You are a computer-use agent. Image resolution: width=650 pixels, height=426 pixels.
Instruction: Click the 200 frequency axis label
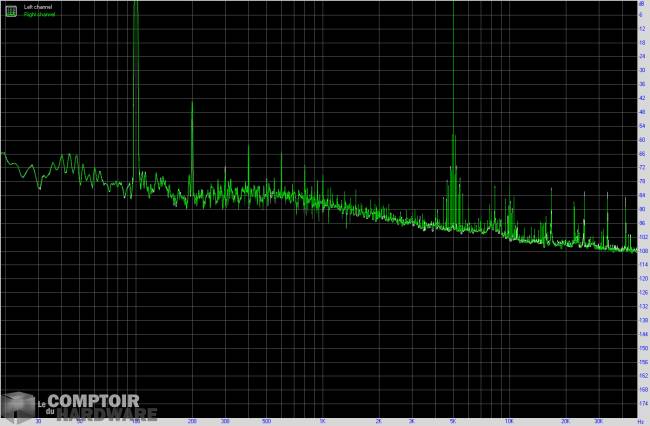coord(192,421)
